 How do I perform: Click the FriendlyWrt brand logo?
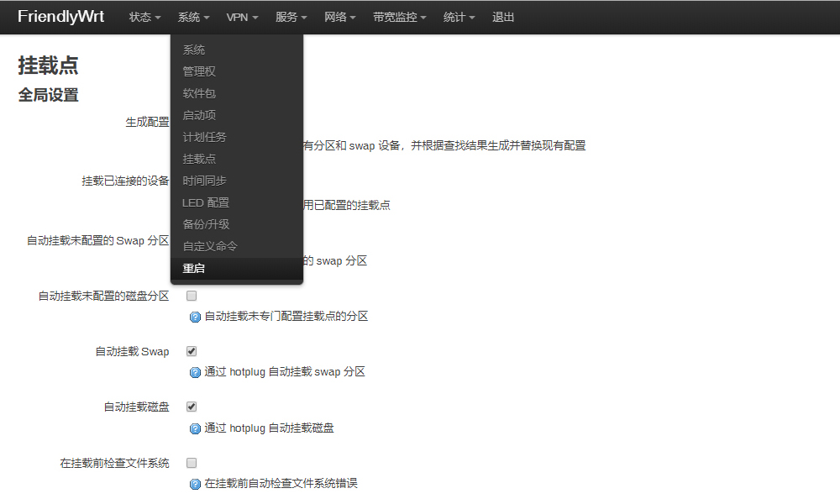[x=60, y=17]
